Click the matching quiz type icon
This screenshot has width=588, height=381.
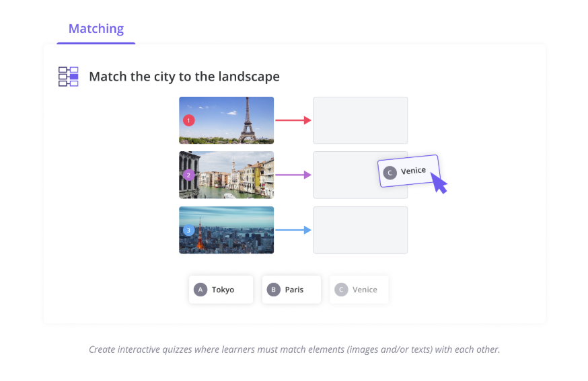pyautogui.click(x=68, y=77)
